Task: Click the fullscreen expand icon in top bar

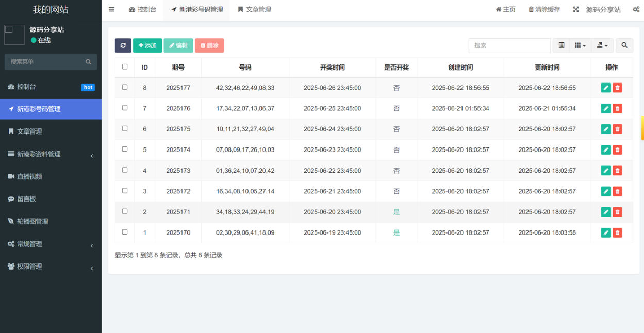Action: point(576,9)
